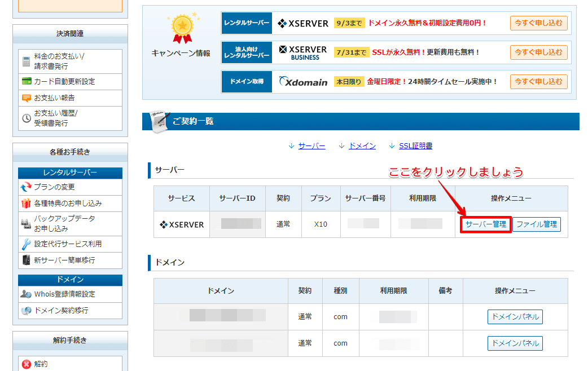The height and width of the screenshot is (371, 588).
Task: Open 各種特典のお申し込み menu item
Action: click(70, 204)
